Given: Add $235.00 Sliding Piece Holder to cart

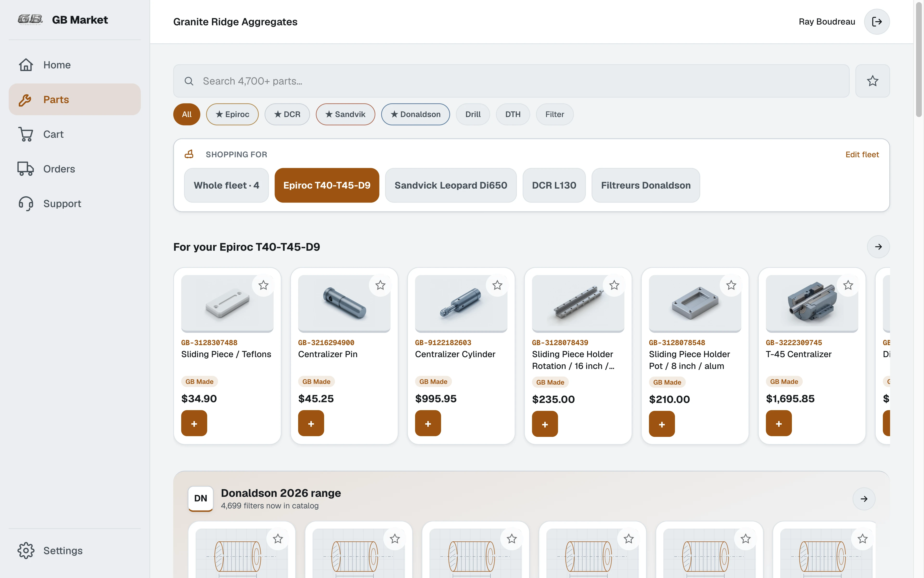Looking at the screenshot, I should [545, 424].
